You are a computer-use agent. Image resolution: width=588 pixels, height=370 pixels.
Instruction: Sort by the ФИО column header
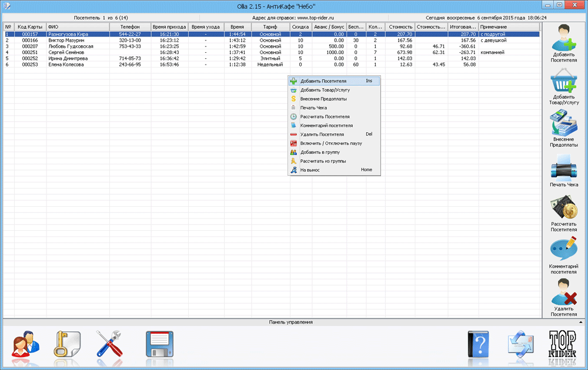point(78,27)
